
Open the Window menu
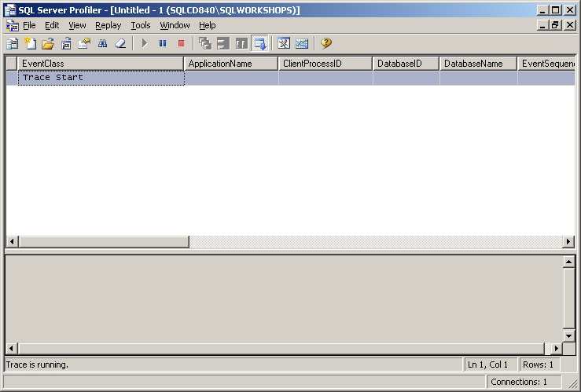175,26
